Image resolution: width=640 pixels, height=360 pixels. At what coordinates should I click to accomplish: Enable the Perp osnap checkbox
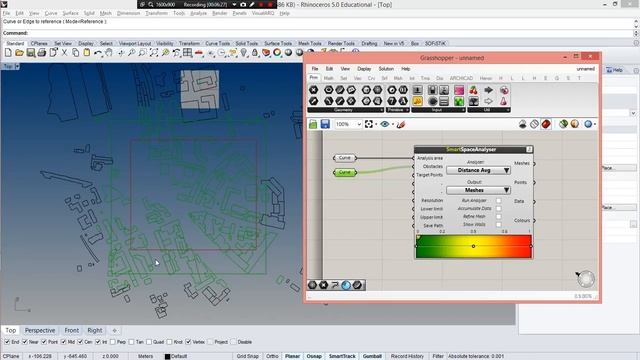113,342
